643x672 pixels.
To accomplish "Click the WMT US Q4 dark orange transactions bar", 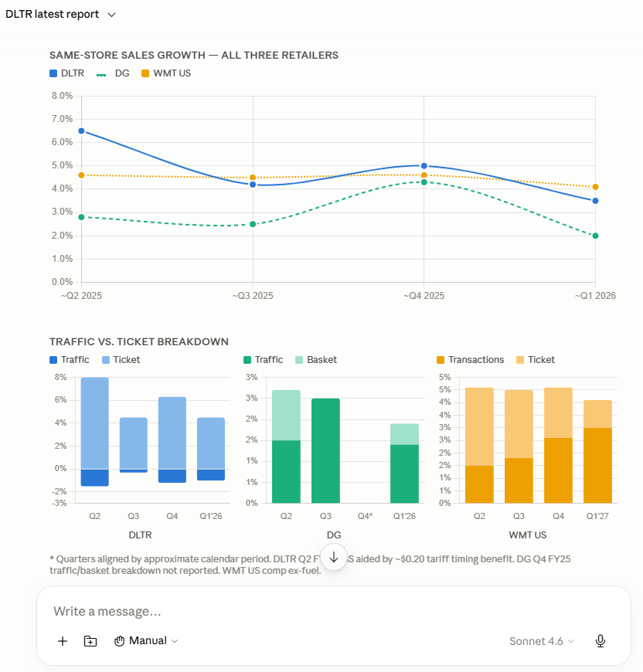I will tap(558, 470).
